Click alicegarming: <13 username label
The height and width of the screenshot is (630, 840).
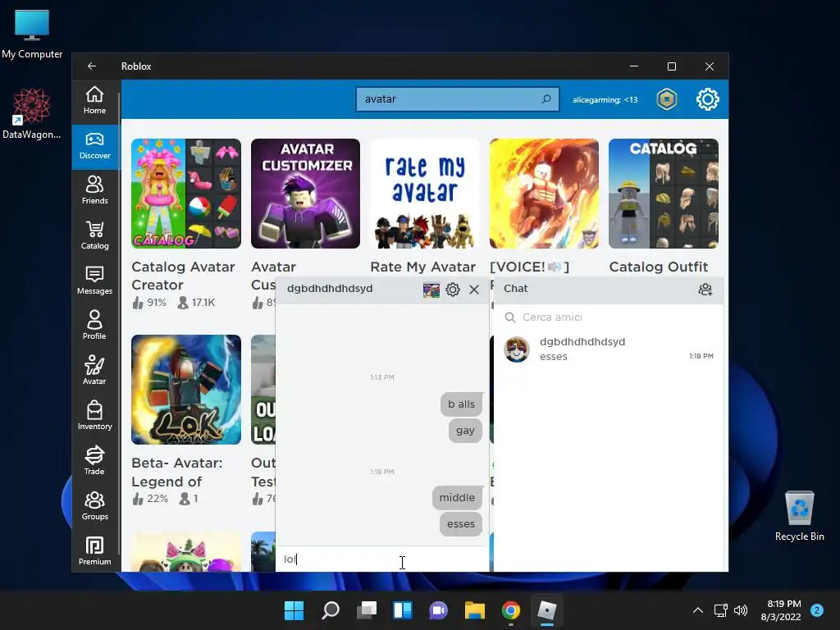[605, 99]
